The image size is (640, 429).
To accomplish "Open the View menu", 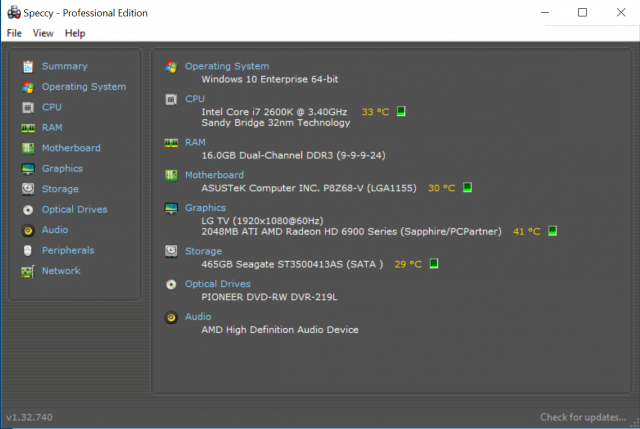I will pos(43,33).
